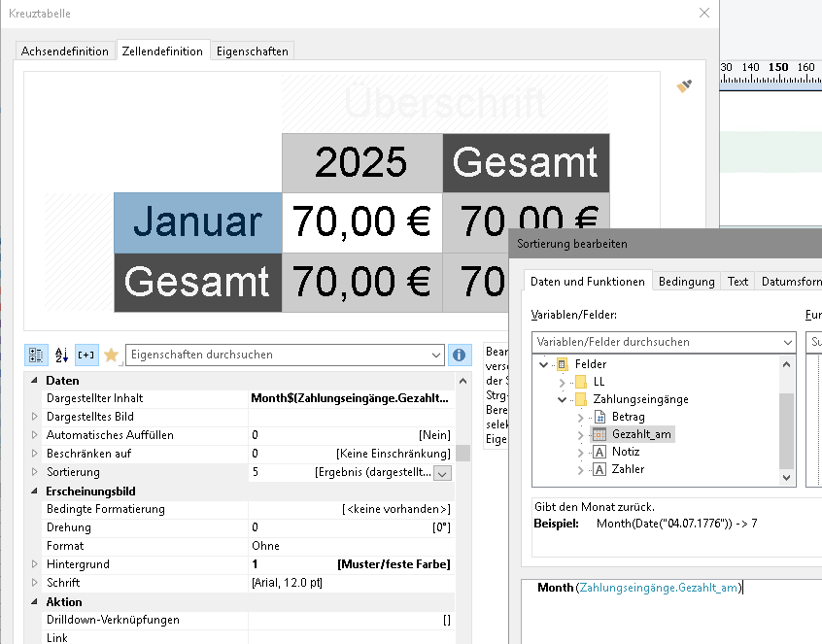Select the Januar row header cell

pyautogui.click(x=198, y=222)
